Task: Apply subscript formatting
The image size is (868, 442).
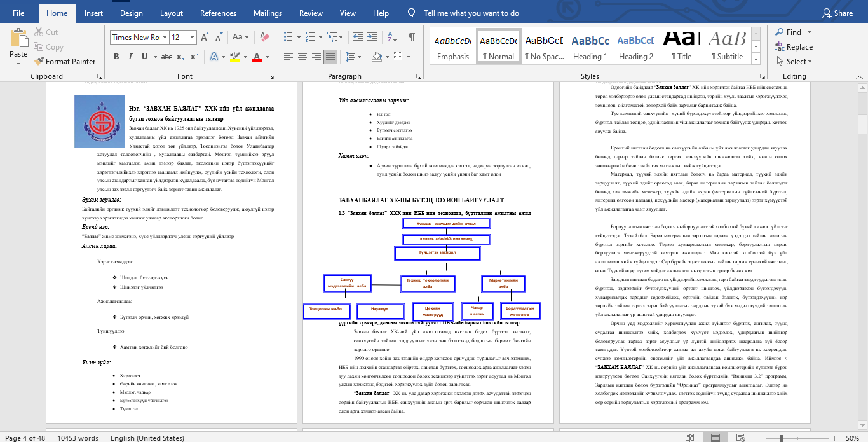Action: [181, 57]
